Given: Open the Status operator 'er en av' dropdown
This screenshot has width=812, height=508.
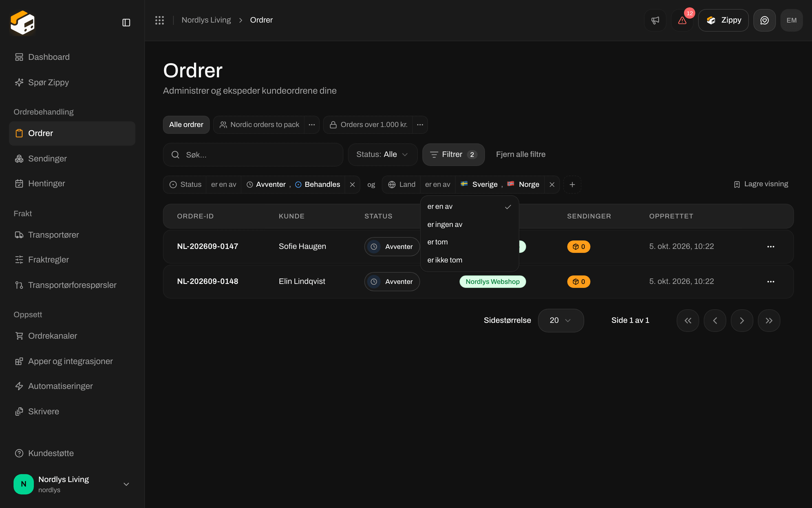Looking at the screenshot, I should (224, 185).
